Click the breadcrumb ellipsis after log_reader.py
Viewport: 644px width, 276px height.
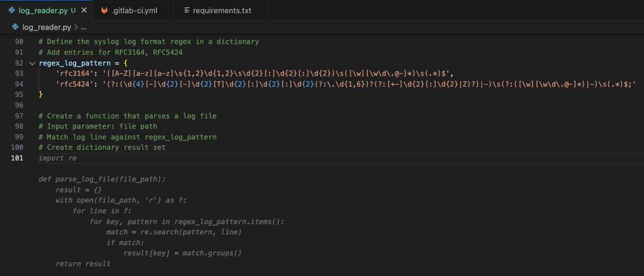(x=83, y=27)
